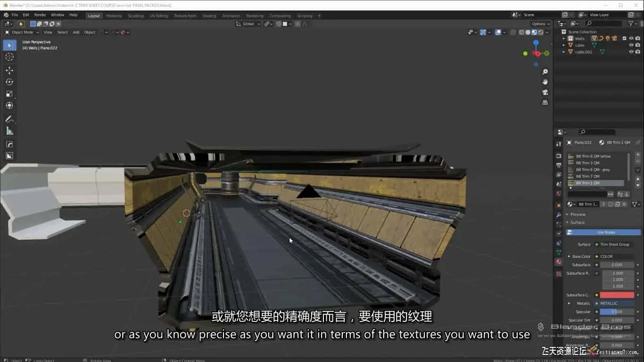Select the Measure tool
644x362 pixels.
click(9, 131)
